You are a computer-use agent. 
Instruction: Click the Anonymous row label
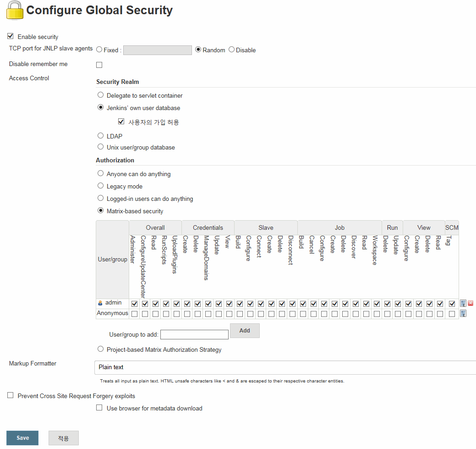112,313
